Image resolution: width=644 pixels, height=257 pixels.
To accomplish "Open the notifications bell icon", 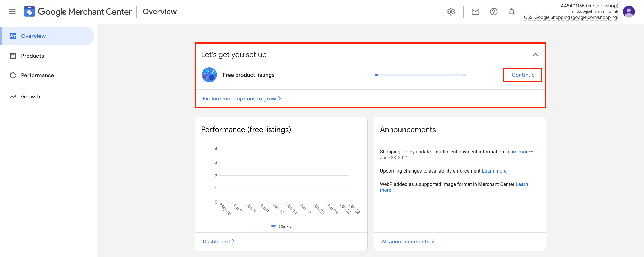I will [x=512, y=12].
